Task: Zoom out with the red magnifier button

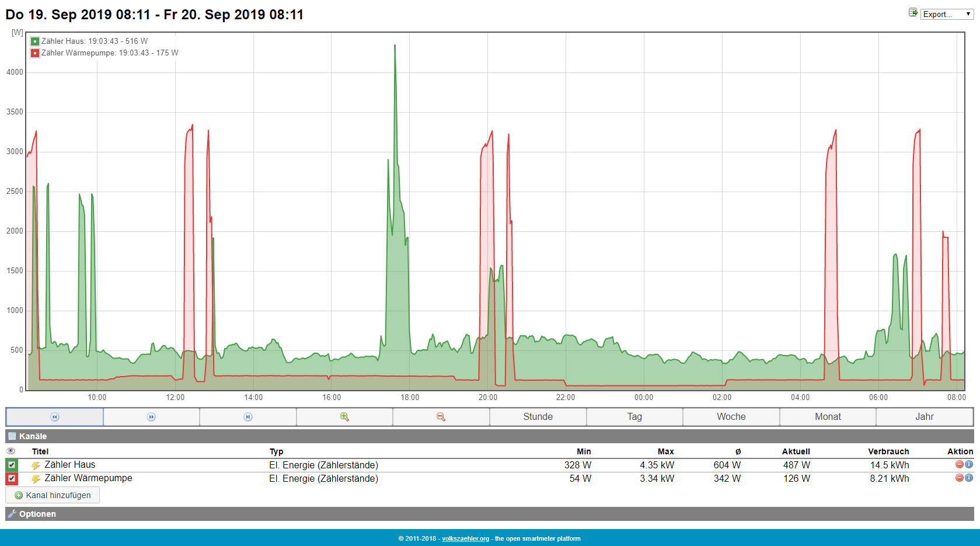Action: click(x=441, y=417)
